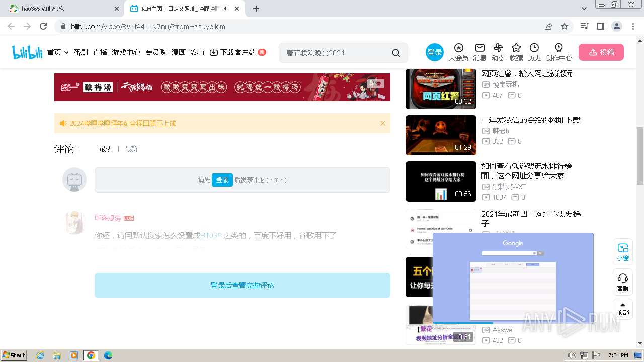Click the search magnifier icon
This screenshot has height=362, width=644.
[x=396, y=53]
